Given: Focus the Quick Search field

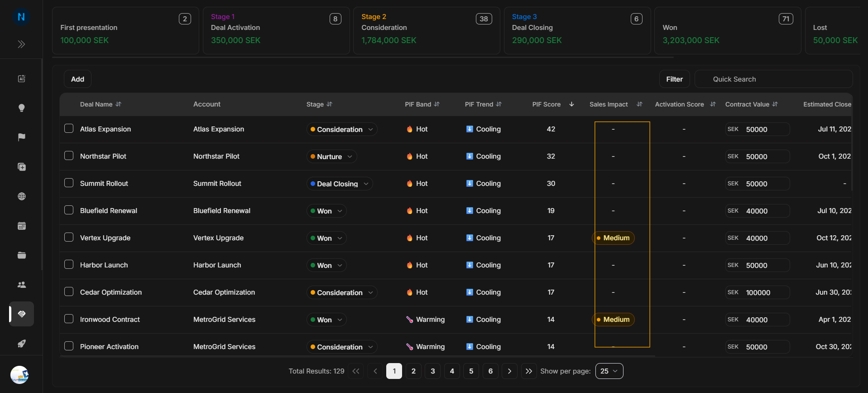Looking at the screenshot, I should tap(773, 79).
